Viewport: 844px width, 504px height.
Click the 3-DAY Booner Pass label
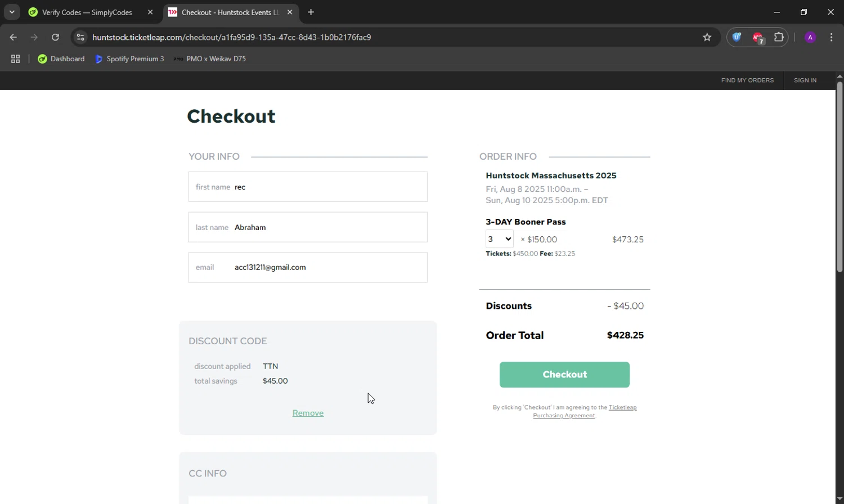coord(526,222)
